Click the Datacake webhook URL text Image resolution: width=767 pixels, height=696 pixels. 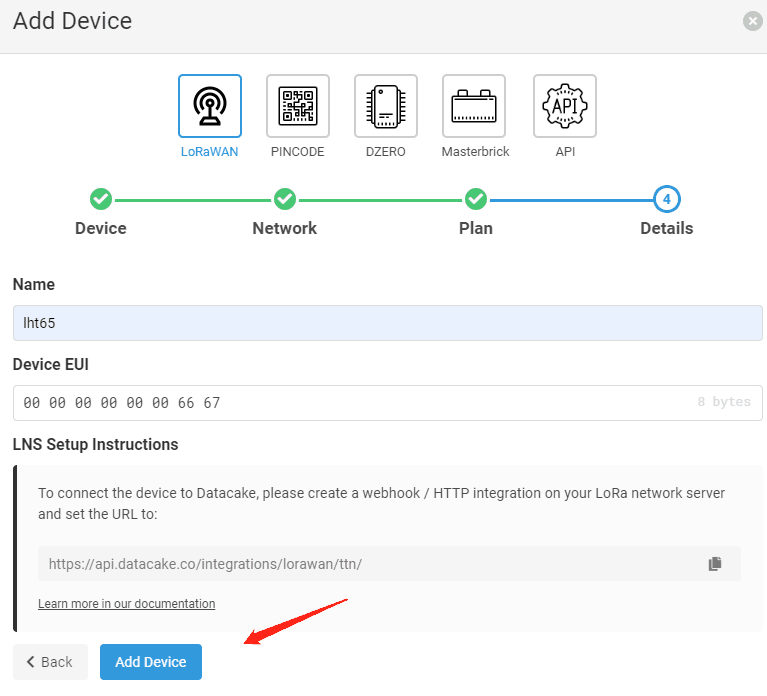click(205, 564)
